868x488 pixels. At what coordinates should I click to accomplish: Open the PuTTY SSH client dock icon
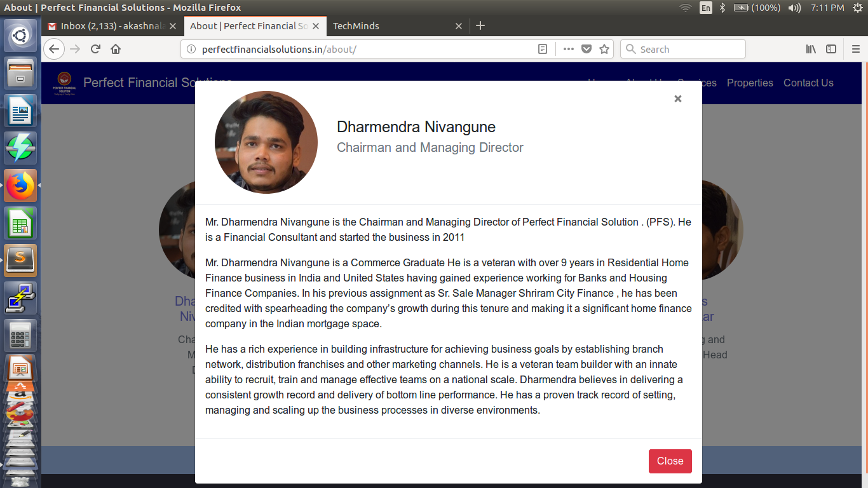pos(21,298)
